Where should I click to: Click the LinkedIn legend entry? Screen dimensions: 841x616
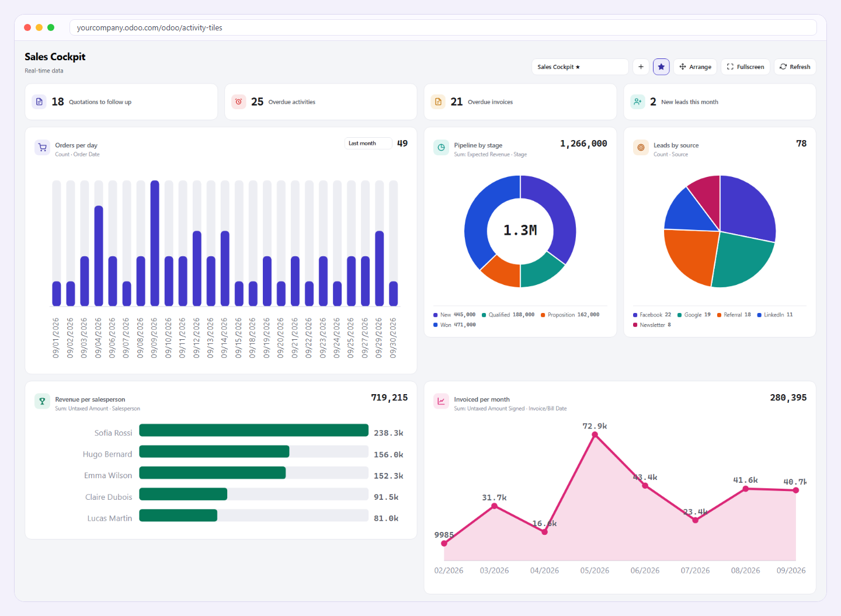(x=775, y=315)
